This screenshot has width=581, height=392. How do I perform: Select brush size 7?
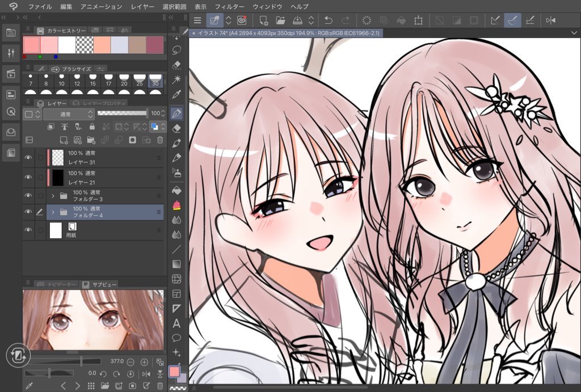coord(31,80)
